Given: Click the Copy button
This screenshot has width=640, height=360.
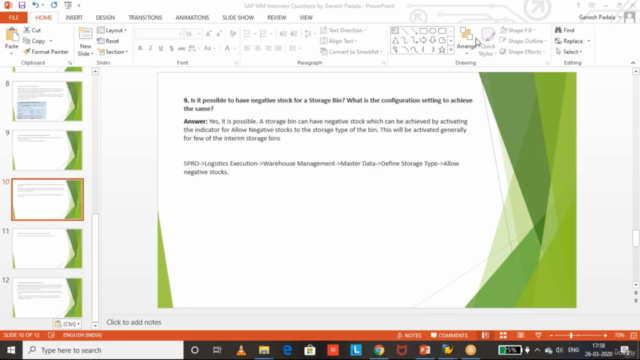Looking at the screenshot, I should pos(34,41).
